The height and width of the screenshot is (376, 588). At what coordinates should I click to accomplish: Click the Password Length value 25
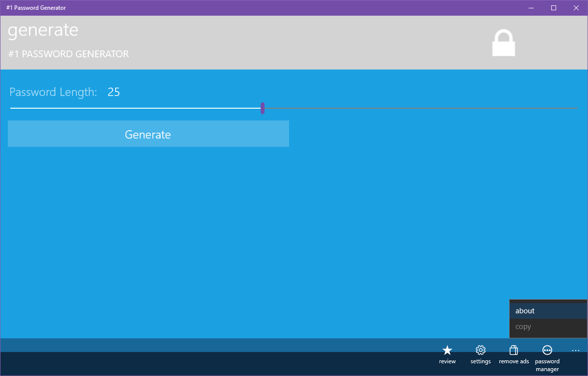[x=114, y=92]
